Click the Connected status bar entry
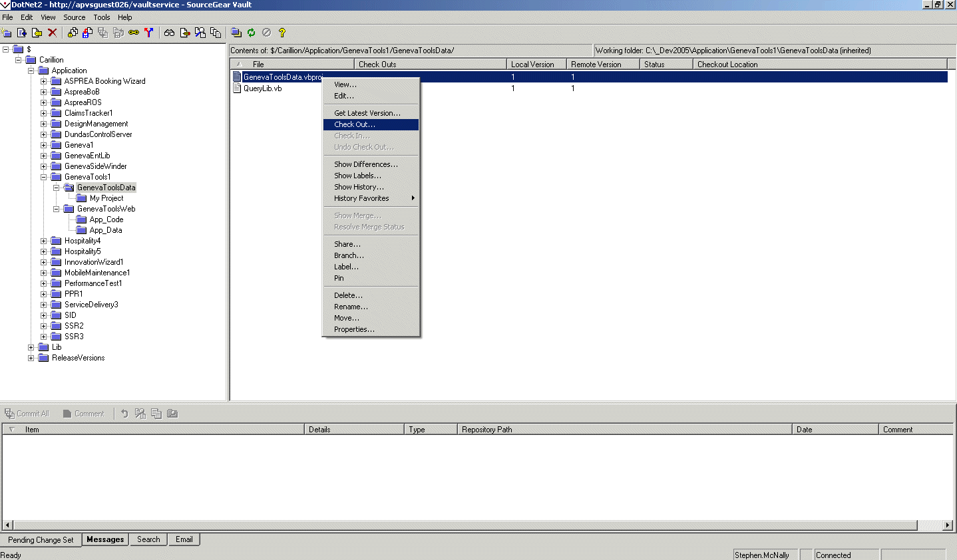The height and width of the screenshot is (560, 957). click(847, 555)
